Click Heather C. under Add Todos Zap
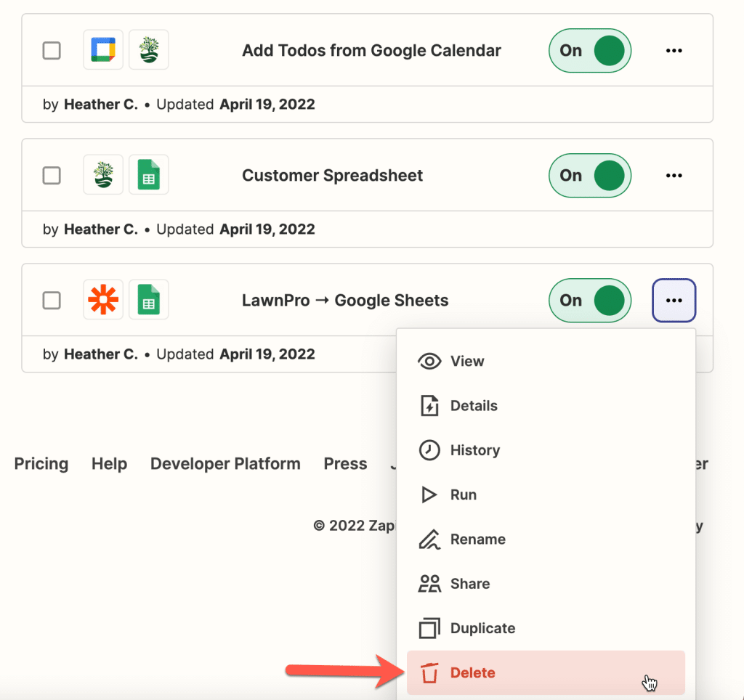 tap(101, 105)
